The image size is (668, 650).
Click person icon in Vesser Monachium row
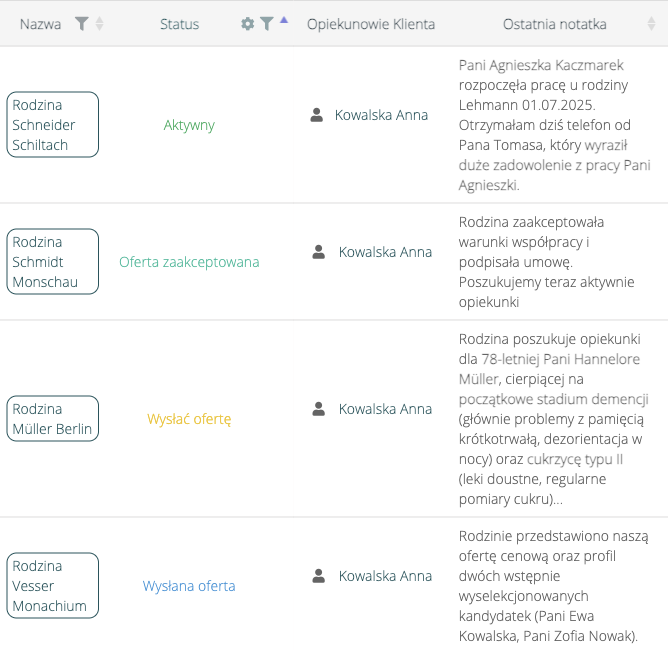[x=319, y=576]
